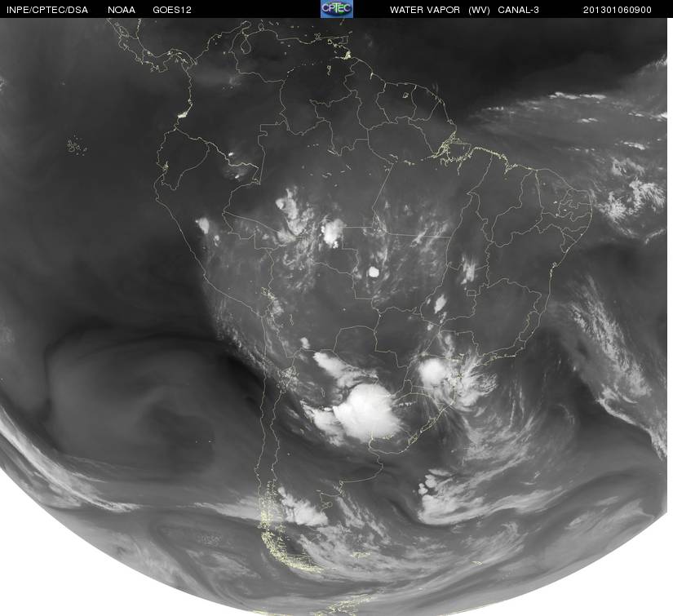Click the 201301060900 timestamp

[x=618, y=10]
